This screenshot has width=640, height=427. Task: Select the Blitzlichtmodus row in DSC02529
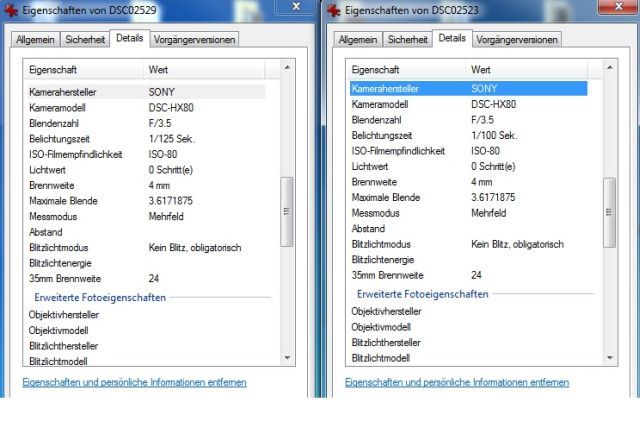coord(146,247)
